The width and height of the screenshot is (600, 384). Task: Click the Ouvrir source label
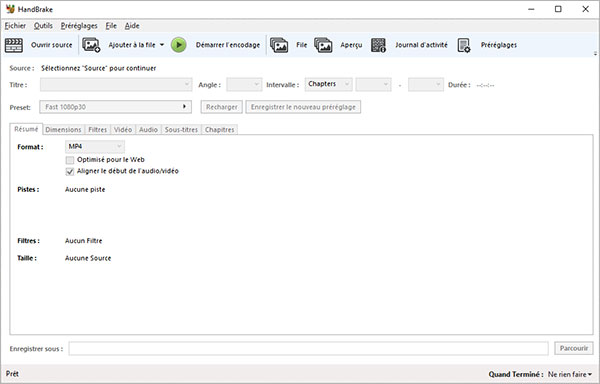click(x=52, y=45)
